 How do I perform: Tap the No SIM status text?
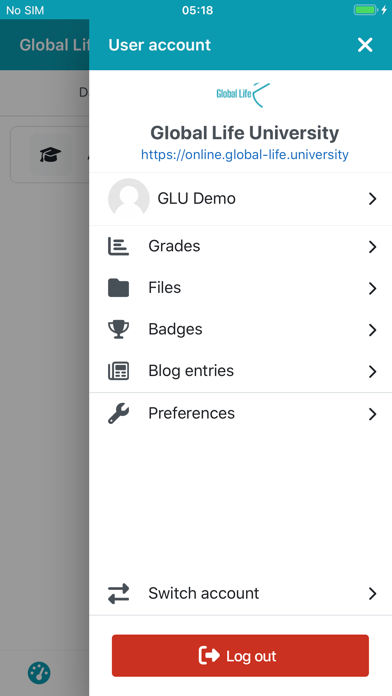click(25, 10)
